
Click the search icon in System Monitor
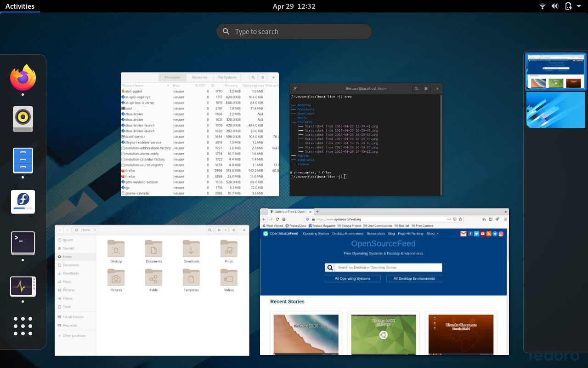[253, 77]
